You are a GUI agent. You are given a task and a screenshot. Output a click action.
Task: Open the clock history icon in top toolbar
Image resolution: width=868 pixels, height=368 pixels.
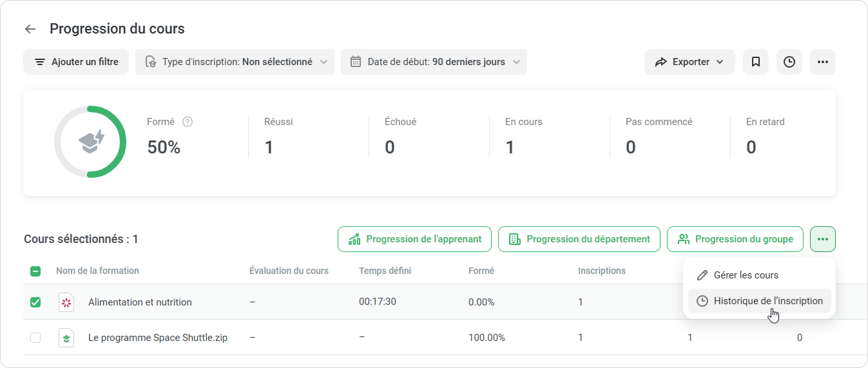click(x=789, y=62)
